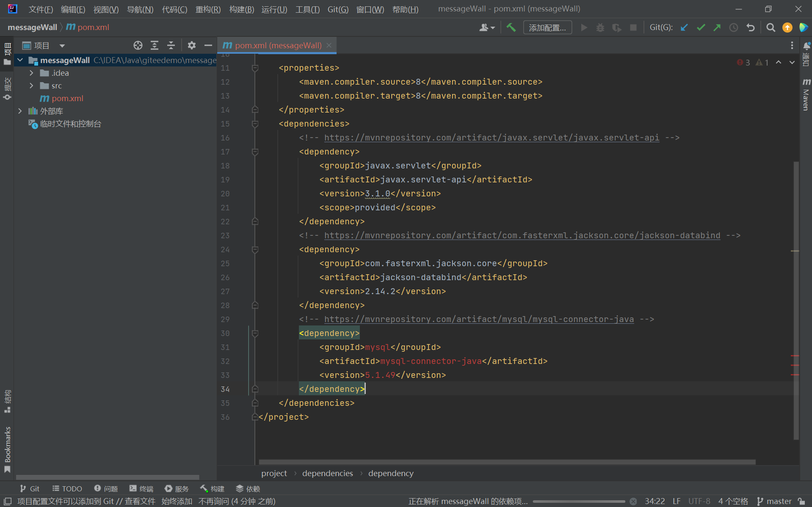Fold the properties block at line 11
Viewport: 812px width, 507px height.
pos(255,68)
